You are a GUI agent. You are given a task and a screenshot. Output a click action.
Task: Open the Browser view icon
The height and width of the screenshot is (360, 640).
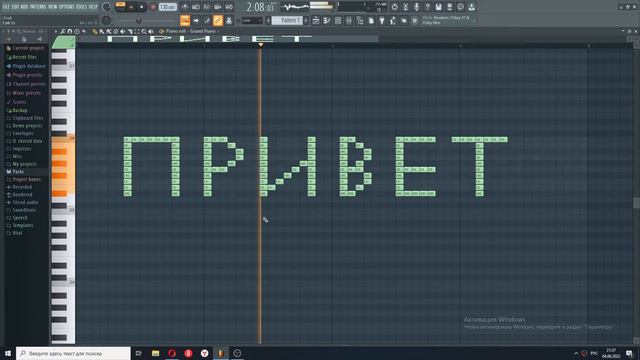click(x=360, y=20)
